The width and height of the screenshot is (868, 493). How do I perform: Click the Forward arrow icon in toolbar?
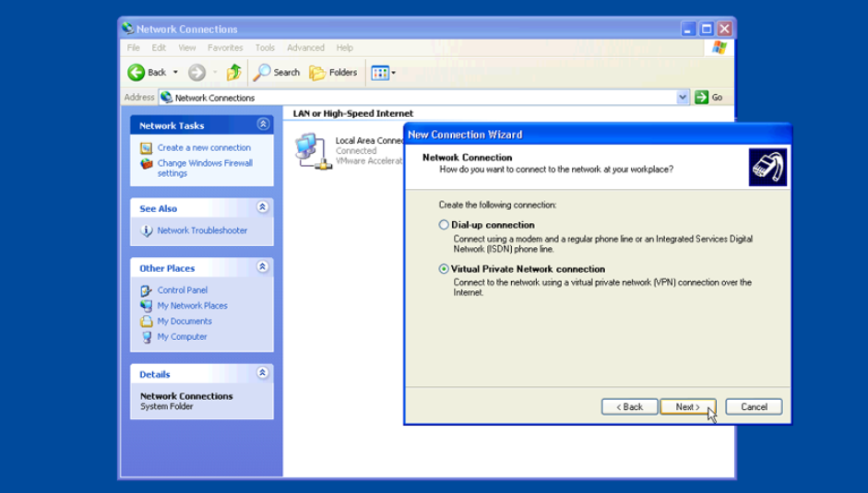(196, 73)
